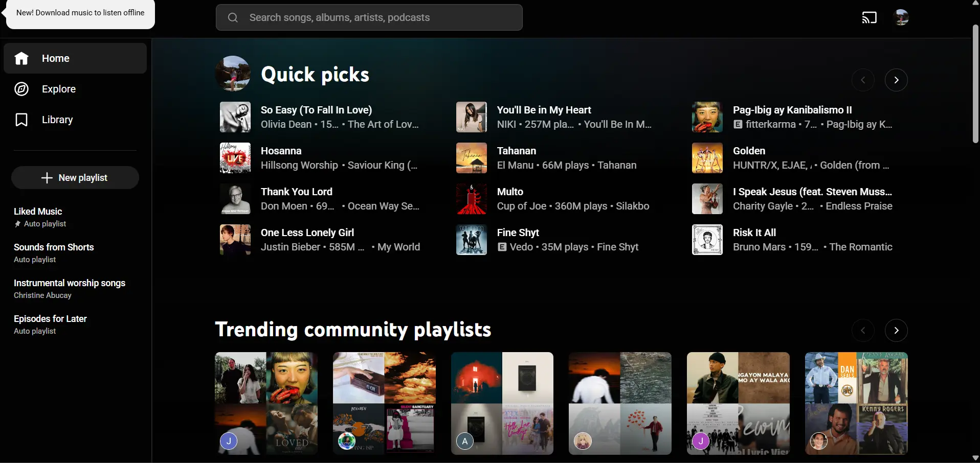980x463 pixels.
Task: Click the Explore compass icon
Action: pos(21,89)
